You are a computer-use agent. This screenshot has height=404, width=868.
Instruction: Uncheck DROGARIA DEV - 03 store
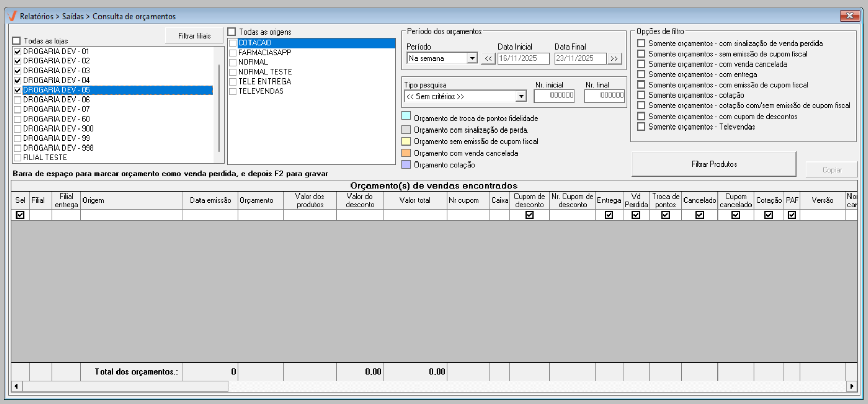pyautogui.click(x=18, y=71)
